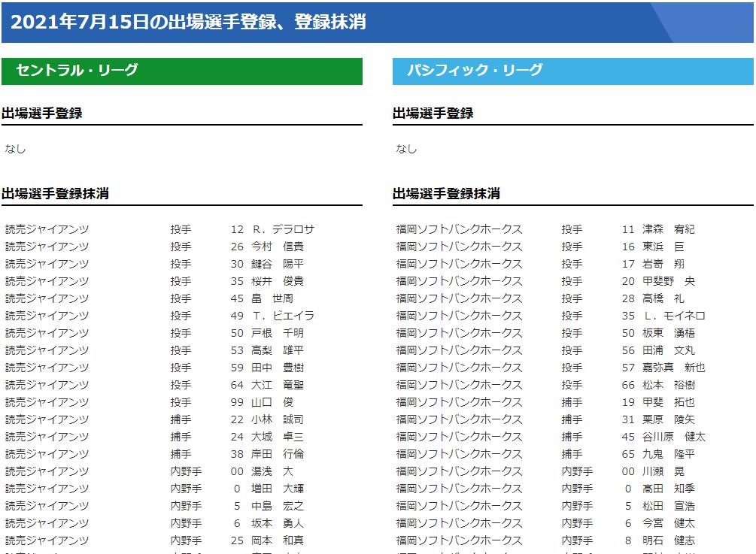Select player name 湯浅 大
The height and width of the screenshot is (554, 756).
coord(272,471)
